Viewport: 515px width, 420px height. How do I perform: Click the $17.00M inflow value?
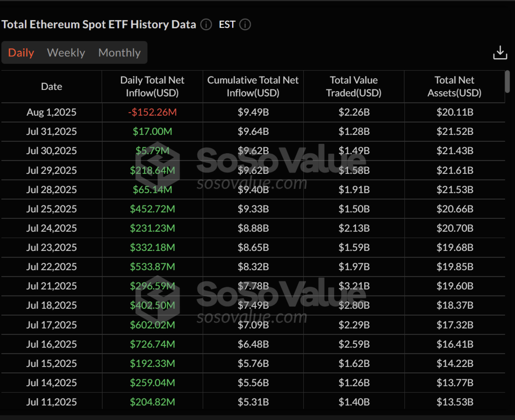point(152,131)
